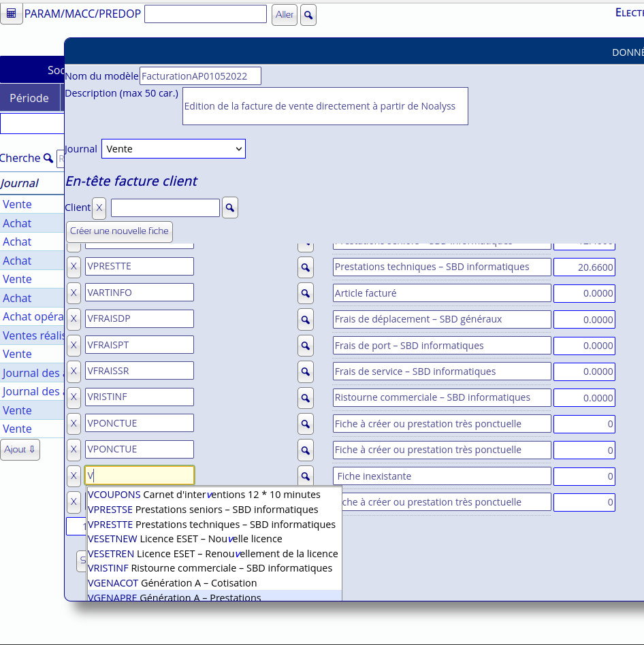The height and width of the screenshot is (645, 644).
Task: Click the magnifier icon next to the Aller button
Action: point(308,15)
